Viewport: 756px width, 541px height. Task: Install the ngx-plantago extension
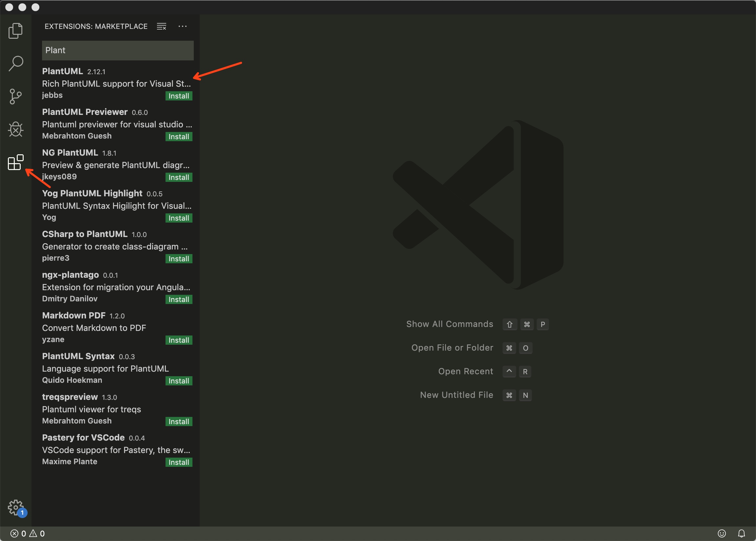click(179, 299)
